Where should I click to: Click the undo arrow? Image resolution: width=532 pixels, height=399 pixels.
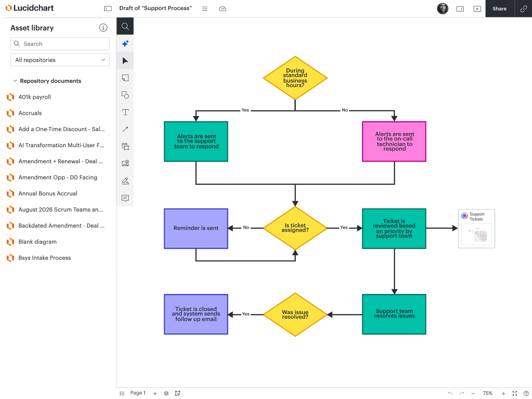tap(450, 393)
